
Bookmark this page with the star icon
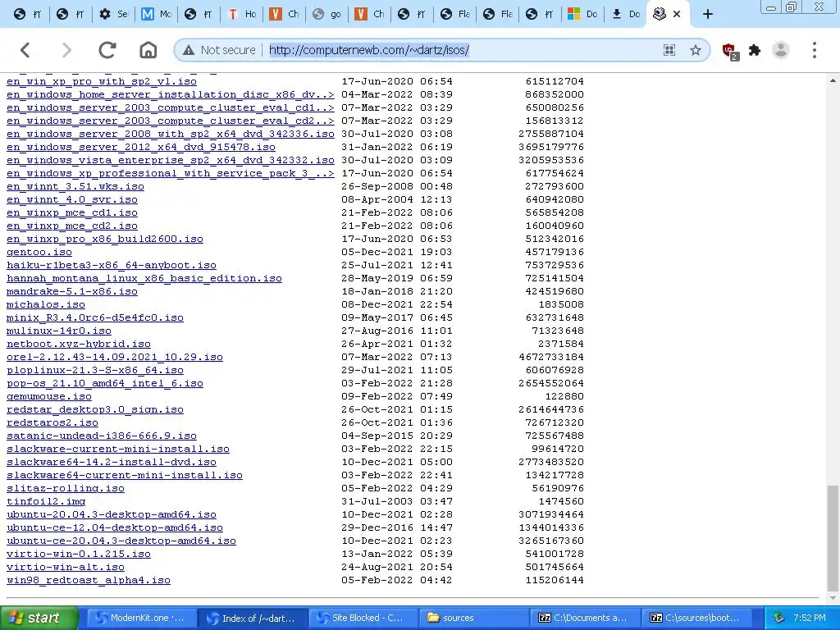coord(696,50)
